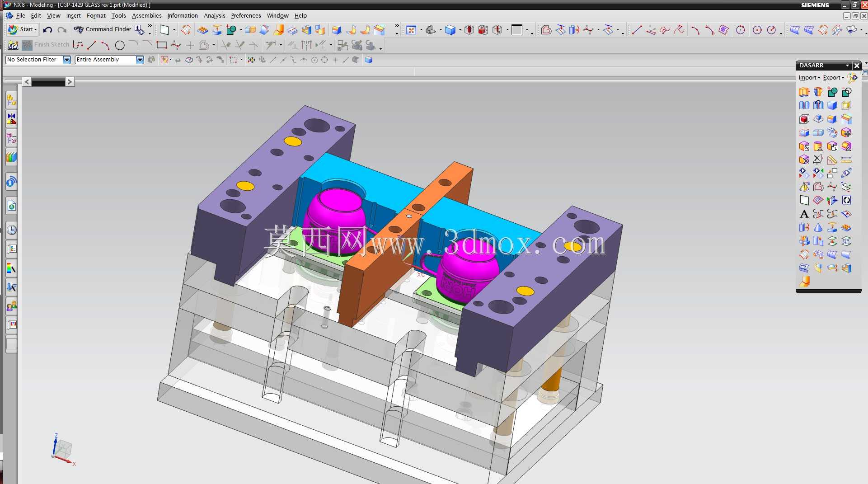The image size is (868, 484).
Task: Open the books library icon in left sidebar
Action: point(11,157)
